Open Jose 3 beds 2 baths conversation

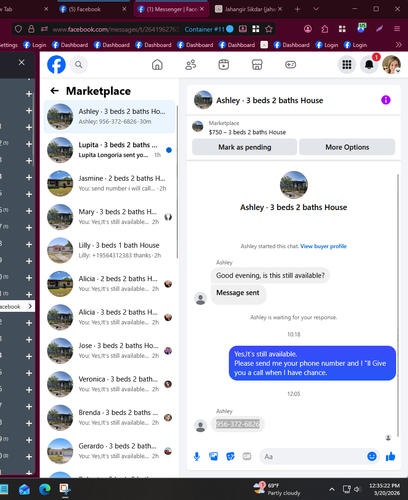[109, 350]
